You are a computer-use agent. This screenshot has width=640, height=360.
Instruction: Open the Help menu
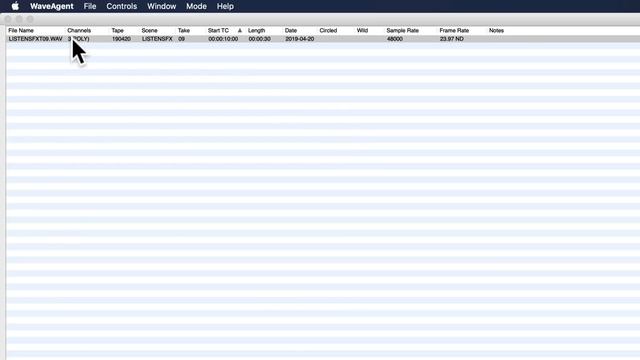225,6
